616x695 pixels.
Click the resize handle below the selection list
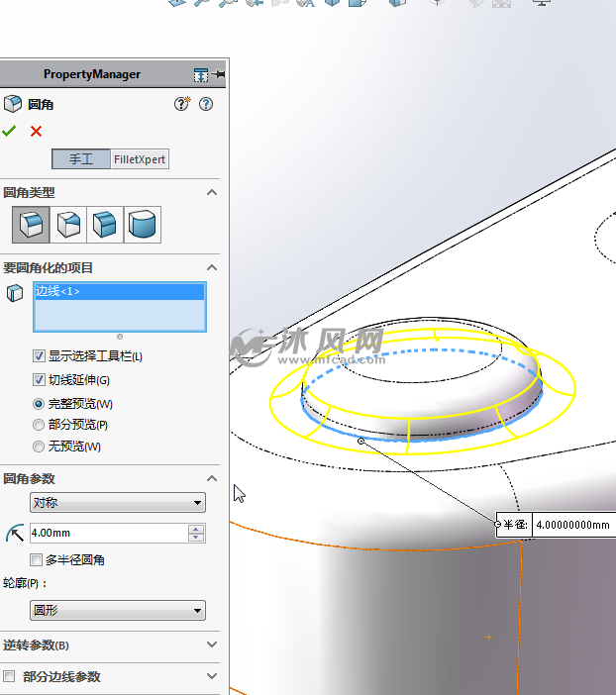point(120,337)
